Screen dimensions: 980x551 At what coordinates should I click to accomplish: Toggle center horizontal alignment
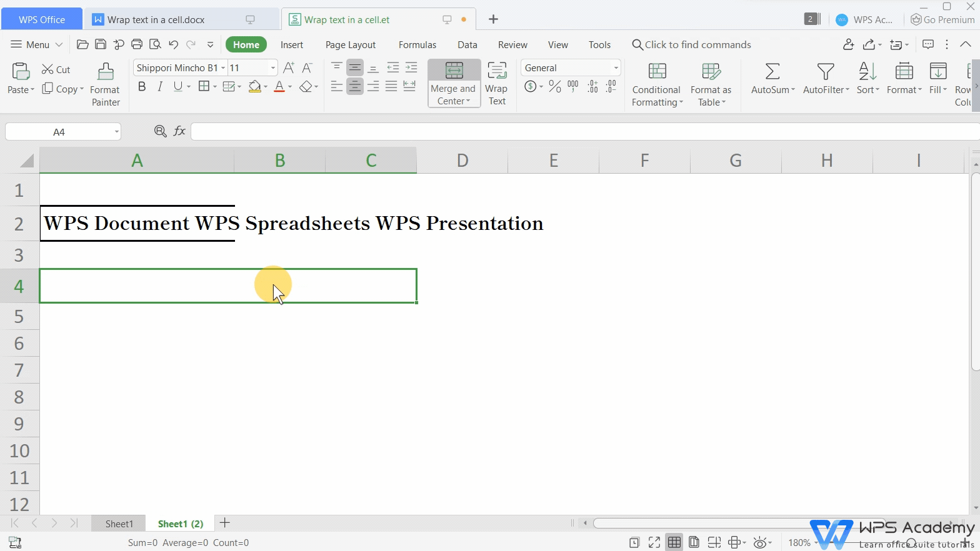coord(354,86)
